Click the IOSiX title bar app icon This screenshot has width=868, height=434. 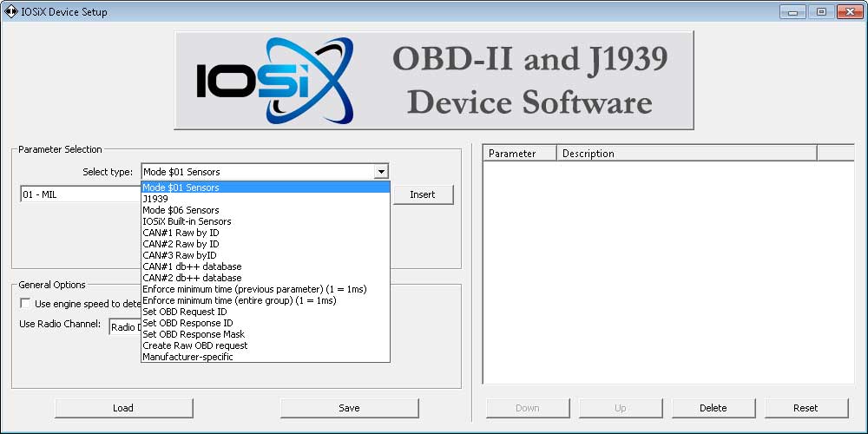pos(10,11)
